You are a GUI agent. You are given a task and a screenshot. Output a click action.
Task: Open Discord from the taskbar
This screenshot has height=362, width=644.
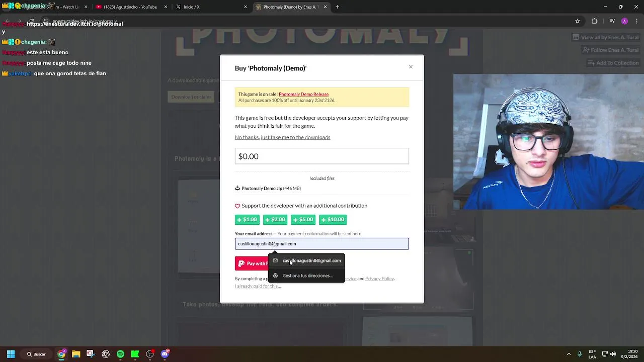(x=165, y=354)
